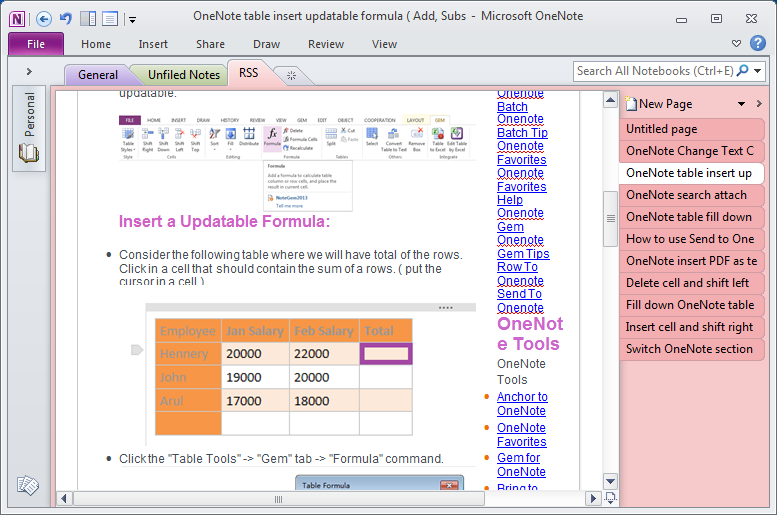The image size is (777, 515).
Task: Open the Home ribbon tab
Action: tap(96, 44)
